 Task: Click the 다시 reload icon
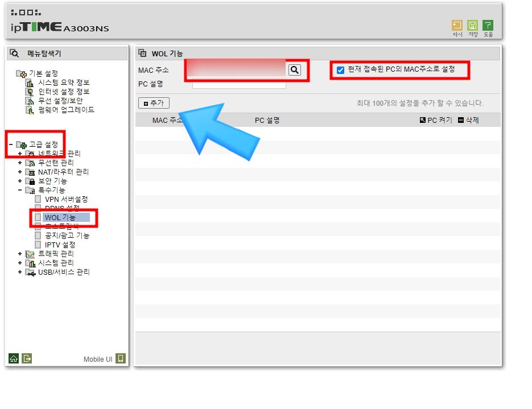pos(457,26)
